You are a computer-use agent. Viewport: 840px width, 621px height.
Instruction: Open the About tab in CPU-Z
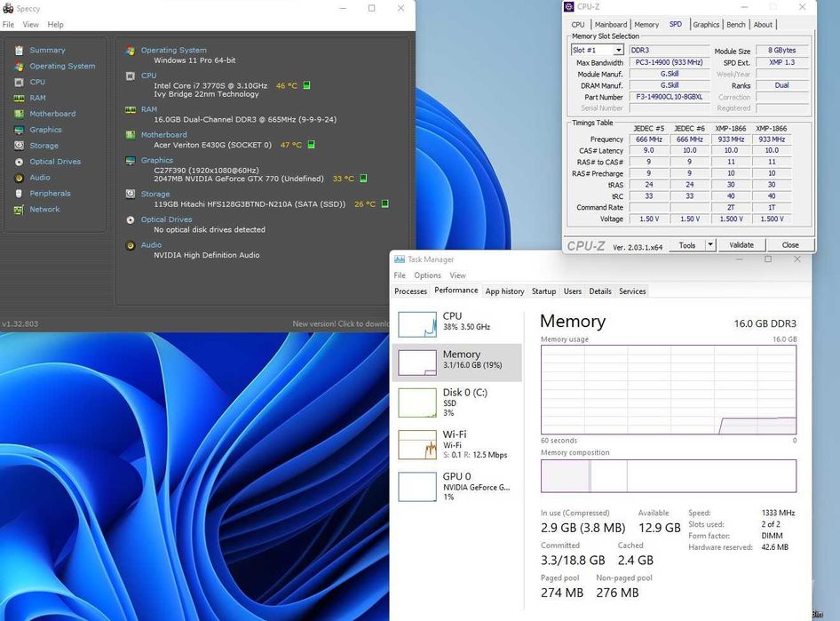coord(763,25)
